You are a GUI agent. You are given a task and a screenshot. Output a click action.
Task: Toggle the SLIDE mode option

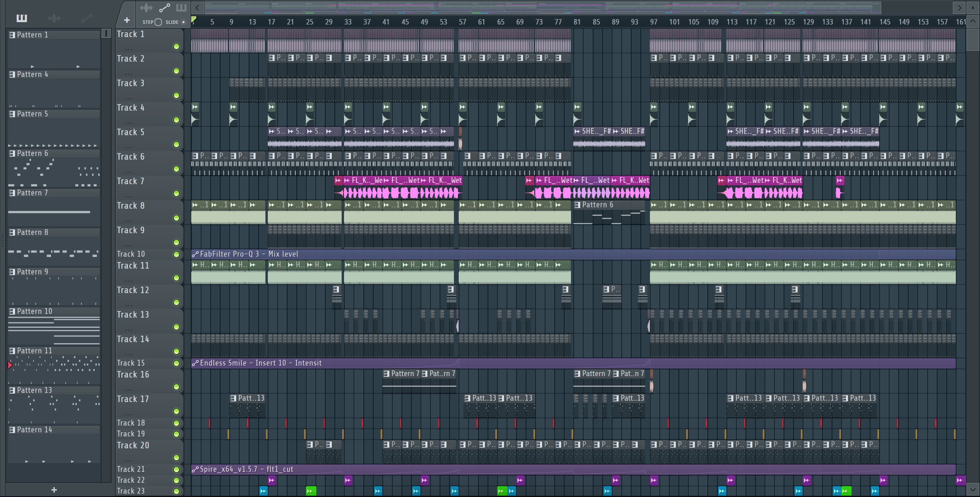[x=183, y=22]
